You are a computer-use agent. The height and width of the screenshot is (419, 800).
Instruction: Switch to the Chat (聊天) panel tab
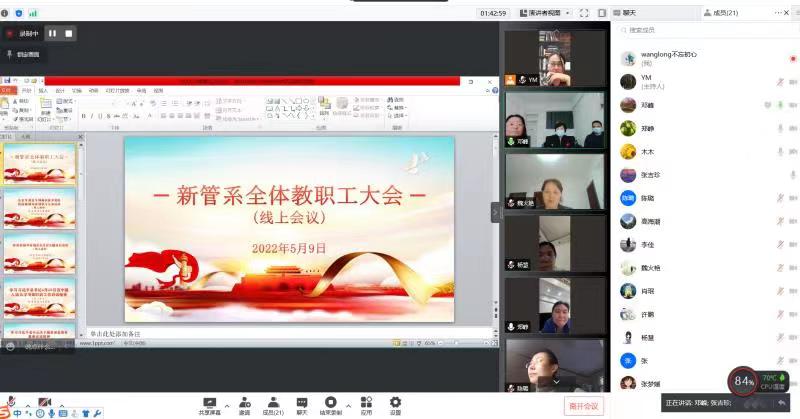[x=628, y=13]
